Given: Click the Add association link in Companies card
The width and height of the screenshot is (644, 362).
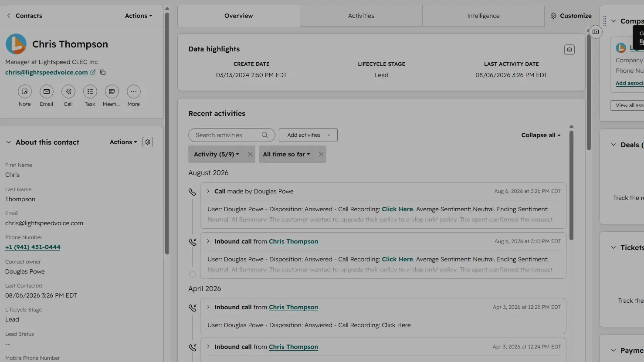Looking at the screenshot, I should pos(630,83).
